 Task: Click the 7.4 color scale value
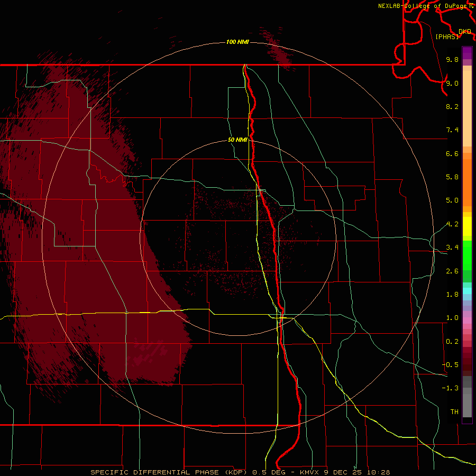[452, 130]
